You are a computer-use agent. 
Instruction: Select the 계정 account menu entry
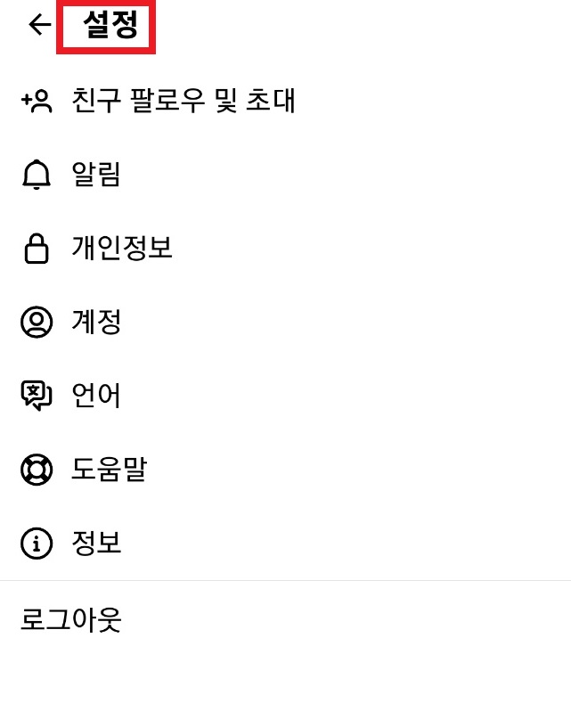coord(96,322)
